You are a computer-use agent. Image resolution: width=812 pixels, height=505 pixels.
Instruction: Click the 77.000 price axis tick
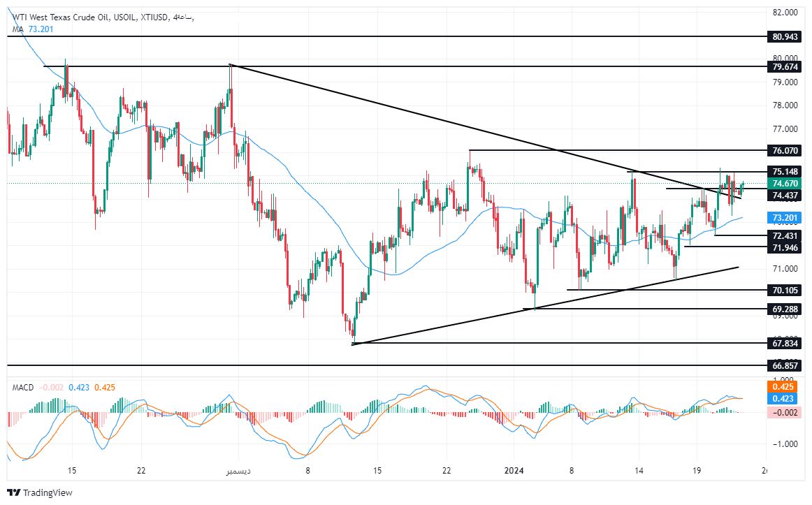(785, 129)
